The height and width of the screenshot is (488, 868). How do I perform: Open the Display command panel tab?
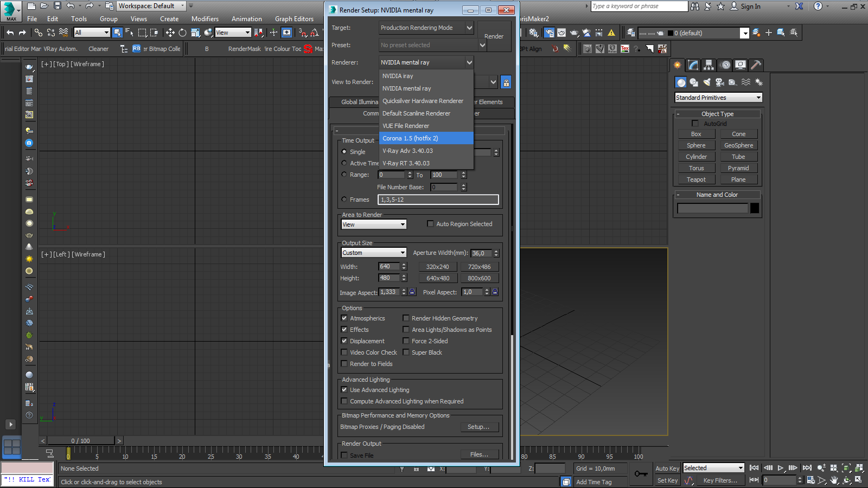pos(741,65)
